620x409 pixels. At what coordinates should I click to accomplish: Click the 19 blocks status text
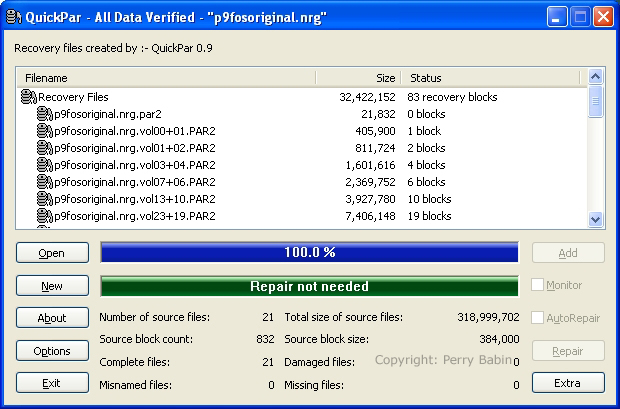click(429, 216)
